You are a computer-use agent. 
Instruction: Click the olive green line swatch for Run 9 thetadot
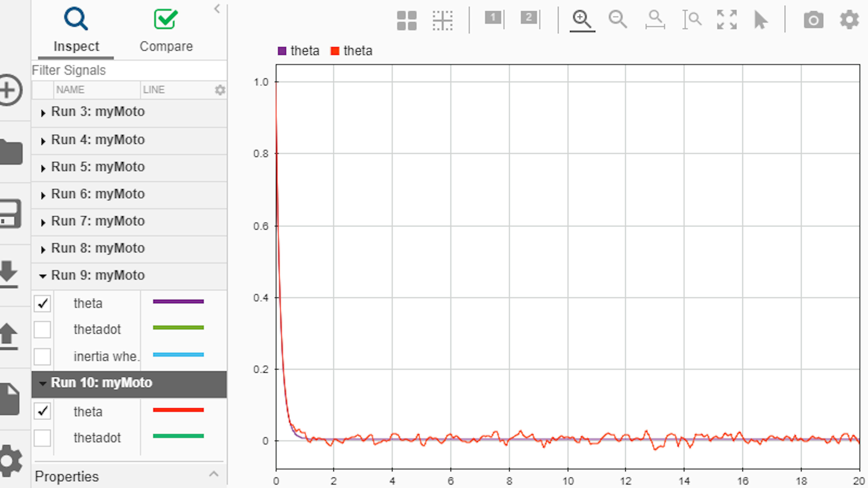(178, 327)
